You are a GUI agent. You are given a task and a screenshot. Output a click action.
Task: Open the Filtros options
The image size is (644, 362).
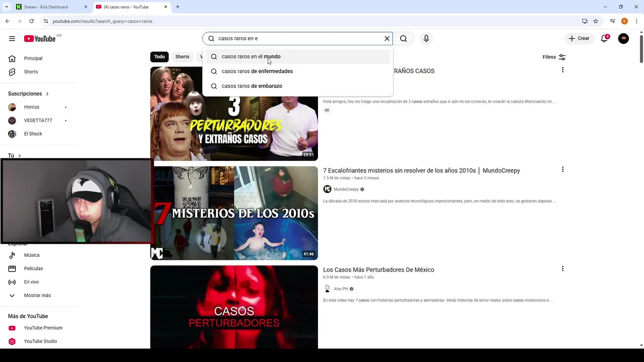tap(554, 57)
